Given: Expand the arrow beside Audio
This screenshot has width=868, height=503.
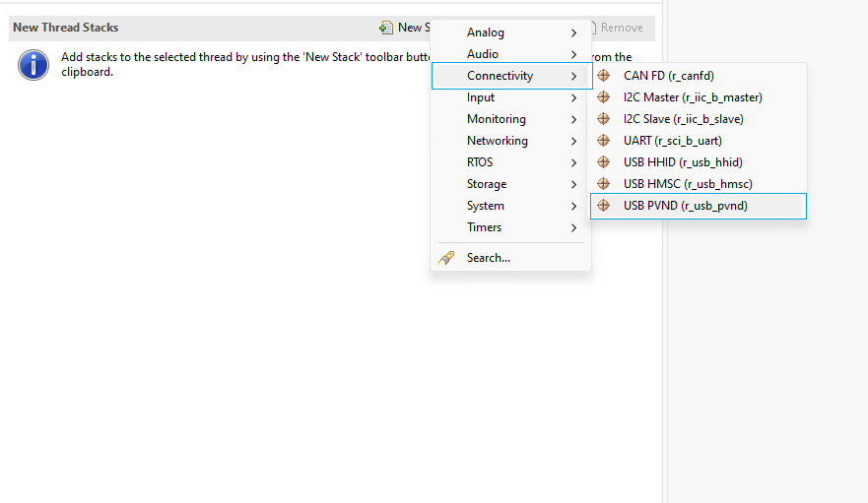Looking at the screenshot, I should 573,54.
